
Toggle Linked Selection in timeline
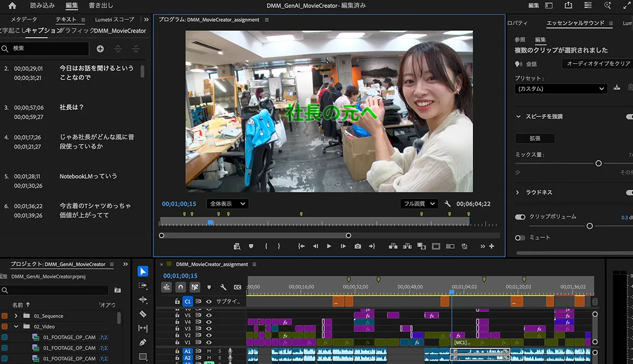tap(194, 287)
